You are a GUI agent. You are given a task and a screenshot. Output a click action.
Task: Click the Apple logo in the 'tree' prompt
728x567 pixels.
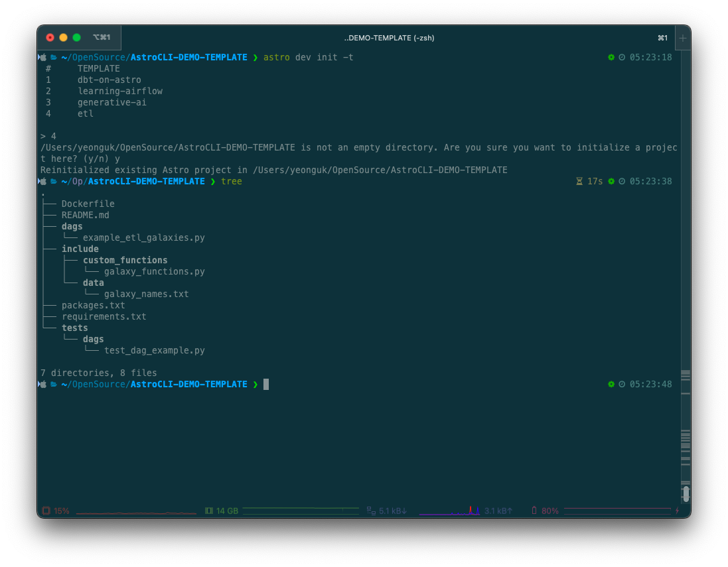click(x=43, y=182)
